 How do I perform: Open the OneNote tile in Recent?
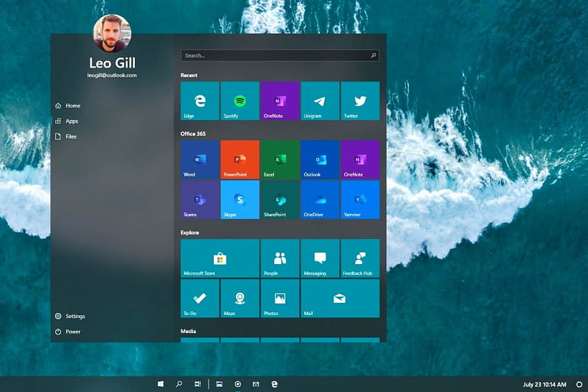click(280, 101)
